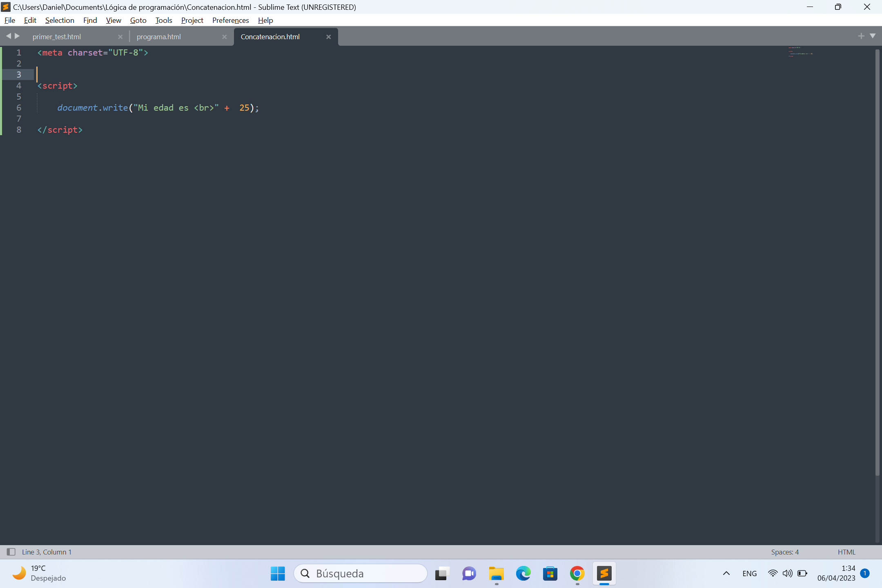Open weather widget showing 19°C
This screenshot has height=588, width=882.
(x=39, y=573)
